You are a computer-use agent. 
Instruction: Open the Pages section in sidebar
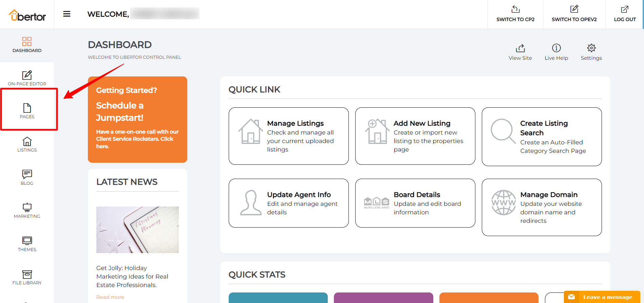(x=27, y=111)
